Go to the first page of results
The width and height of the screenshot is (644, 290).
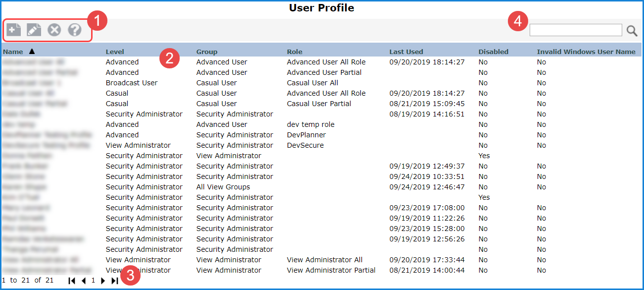[72, 281]
